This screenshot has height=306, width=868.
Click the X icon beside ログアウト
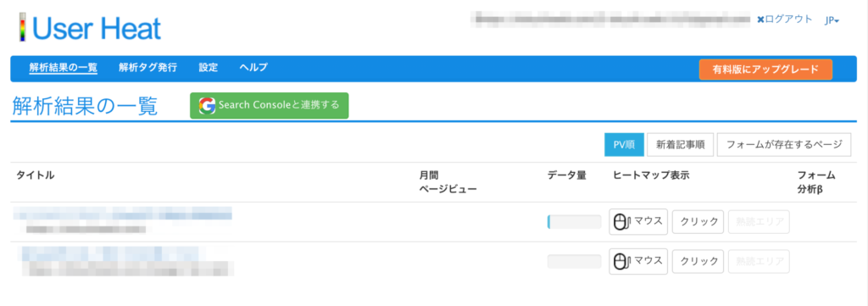760,19
